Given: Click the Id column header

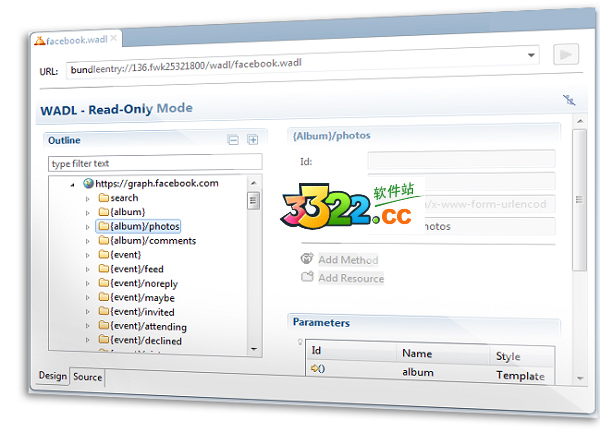Looking at the screenshot, I should 352,350.
